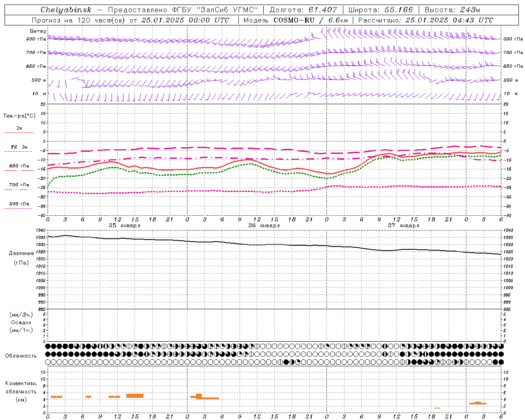
Task: Click the '985' value on left pressure axis
Action: coord(42,309)
